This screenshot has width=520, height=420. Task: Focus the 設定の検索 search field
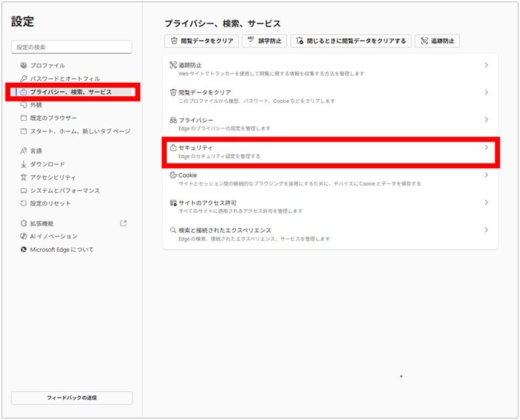[72, 47]
